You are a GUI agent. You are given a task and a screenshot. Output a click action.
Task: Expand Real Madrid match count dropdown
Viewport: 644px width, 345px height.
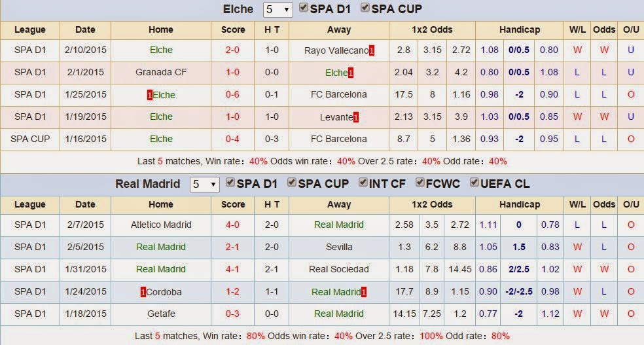point(204,185)
